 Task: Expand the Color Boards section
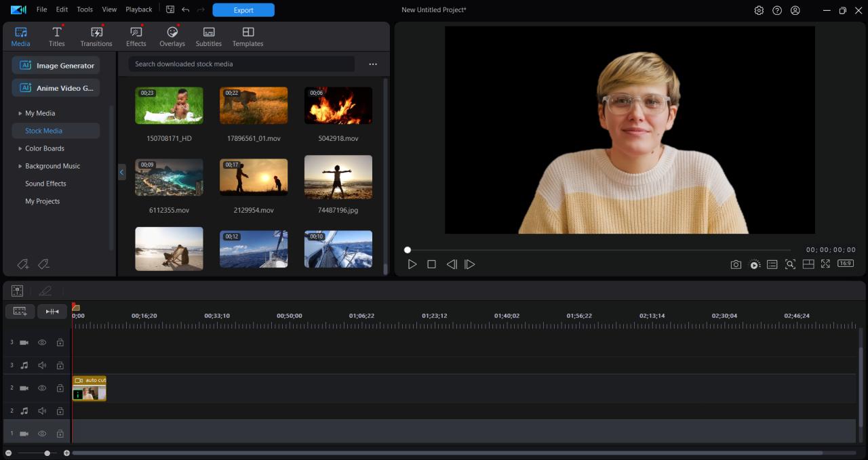[x=20, y=148]
